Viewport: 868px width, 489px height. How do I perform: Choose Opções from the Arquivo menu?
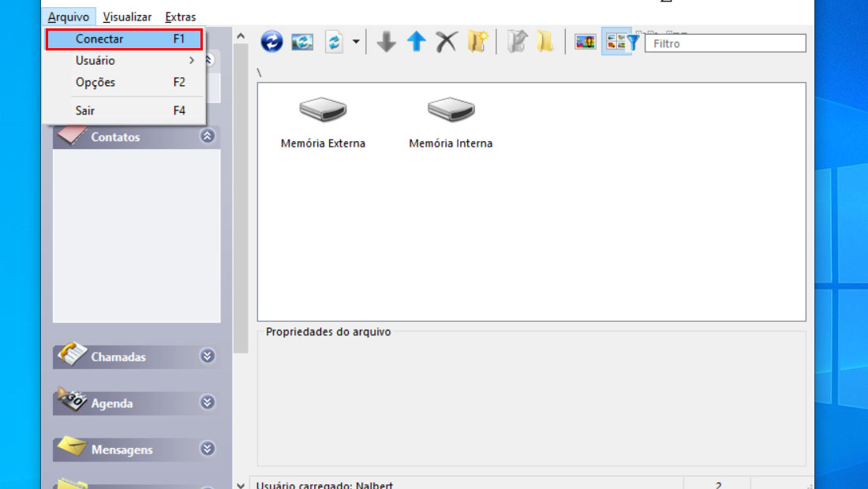124,82
